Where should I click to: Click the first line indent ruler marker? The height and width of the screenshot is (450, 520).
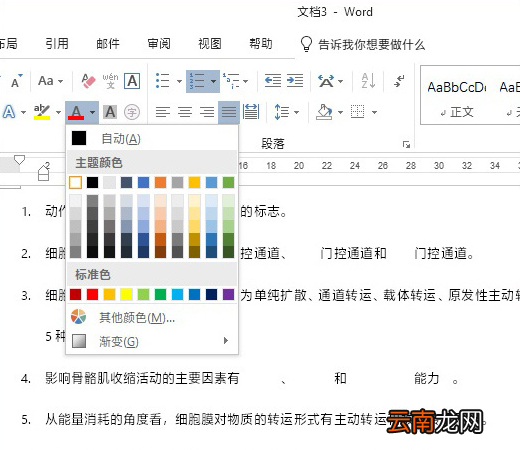pyautogui.click(x=19, y=160)
